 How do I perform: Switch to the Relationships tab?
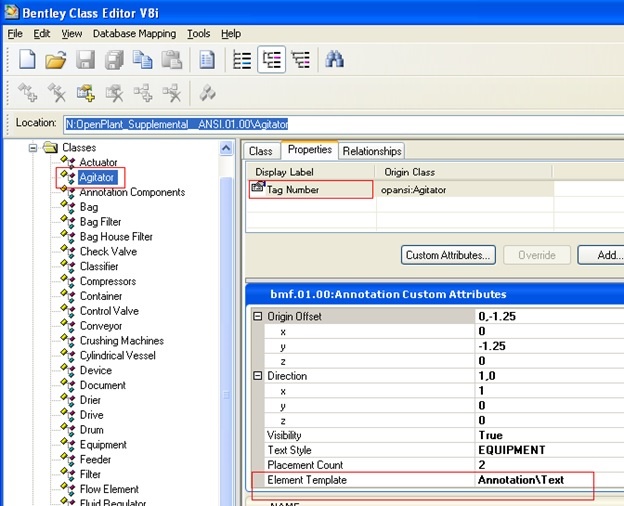click(372, 151)
